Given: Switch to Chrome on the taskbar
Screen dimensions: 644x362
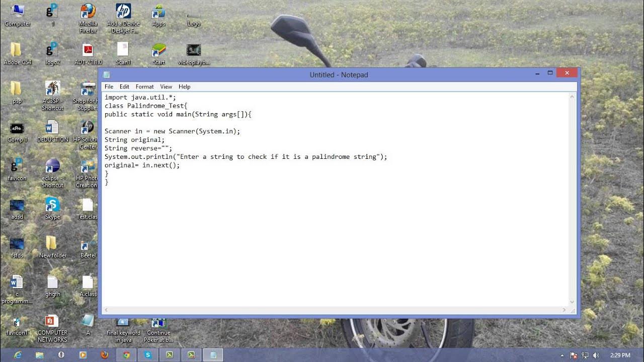Looking at the screenshot, I should (126, 354).
